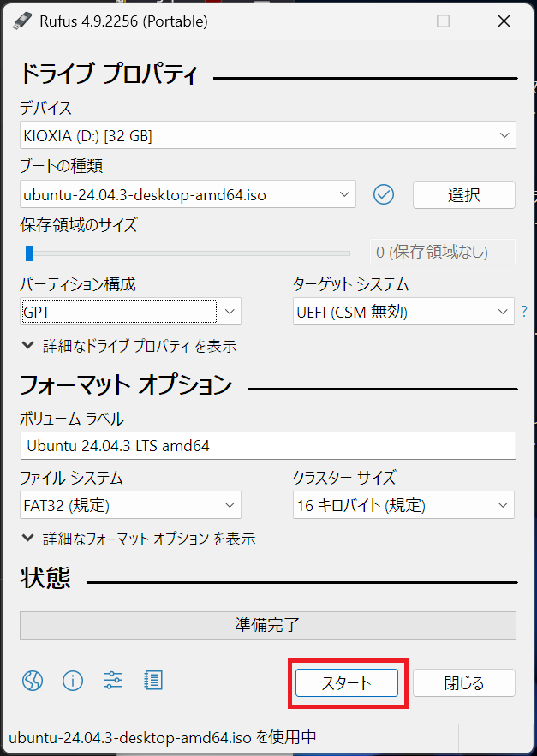Viewport: 537px width, 756px height.
Task: Click the 準備完了 progress bar
Action: coord(268,625)
